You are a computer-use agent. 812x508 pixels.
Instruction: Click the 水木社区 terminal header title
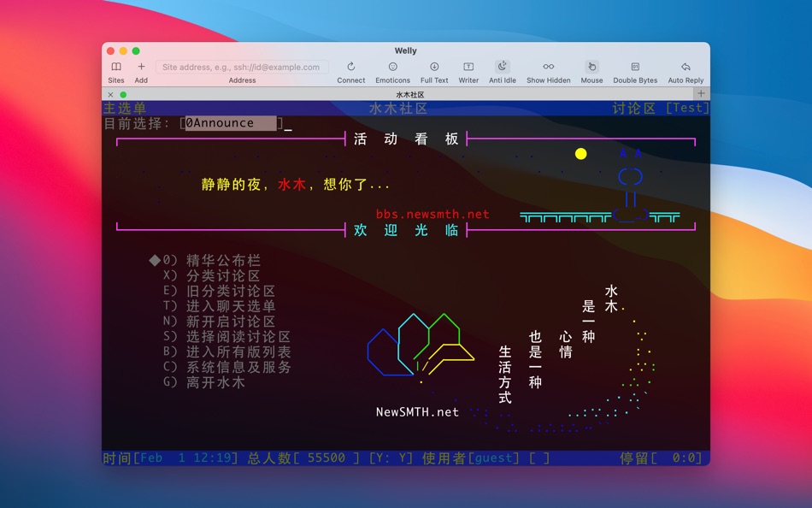coord(397,108)
